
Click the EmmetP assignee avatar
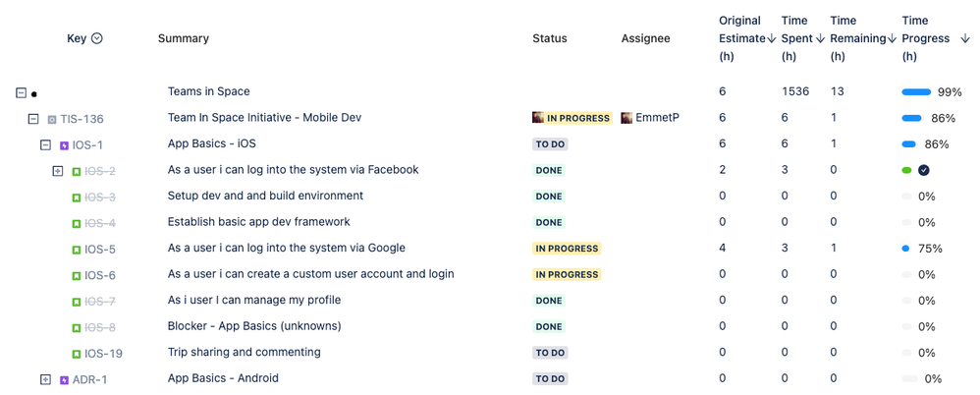click(x=627, y=118)
